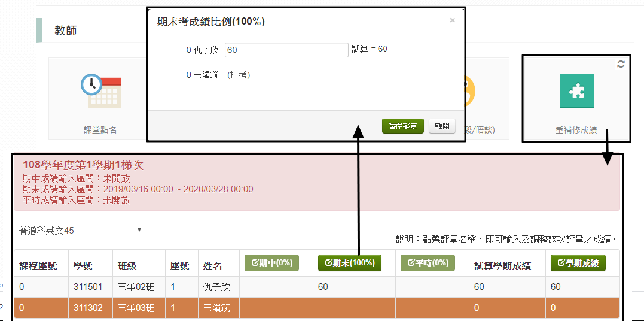Viewport: 644px width, 321px height.
Task: Click the 試算 - 60 text in dialog
Action: tap(370, 49)
